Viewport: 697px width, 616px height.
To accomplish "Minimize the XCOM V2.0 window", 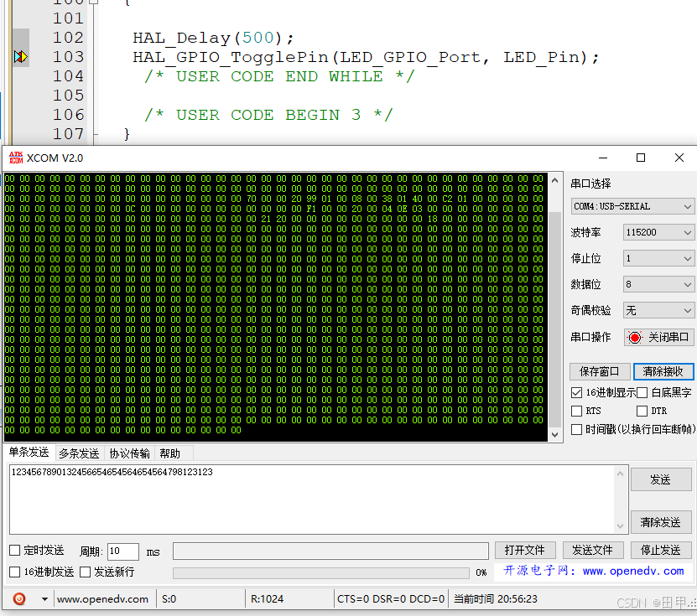I will (x=603, y=158).
